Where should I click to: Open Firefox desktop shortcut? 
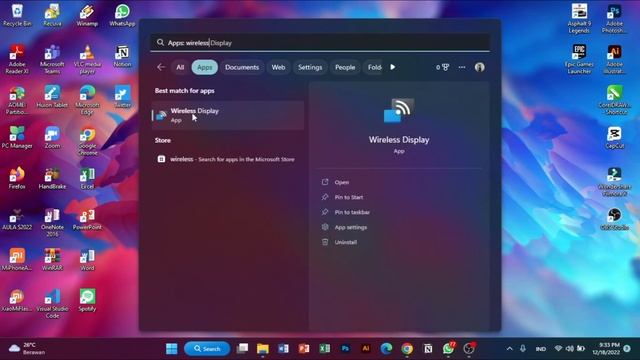click(x=17, y=178)
